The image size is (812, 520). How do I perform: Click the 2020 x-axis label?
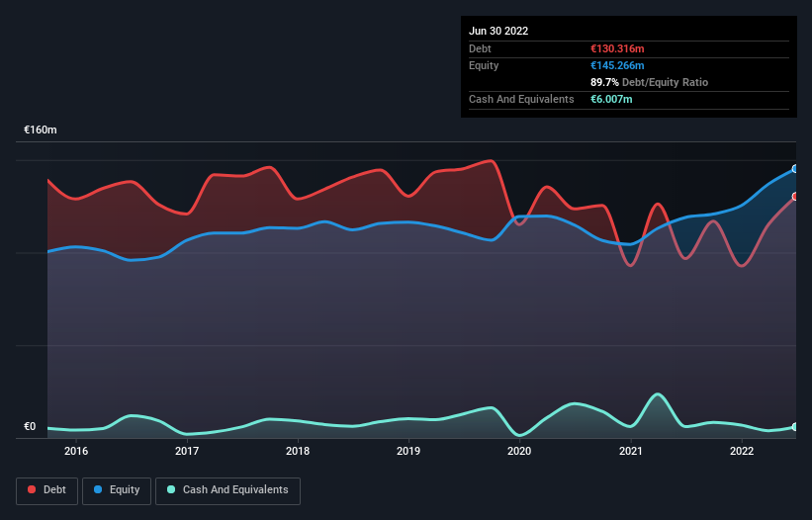(519, 451)
